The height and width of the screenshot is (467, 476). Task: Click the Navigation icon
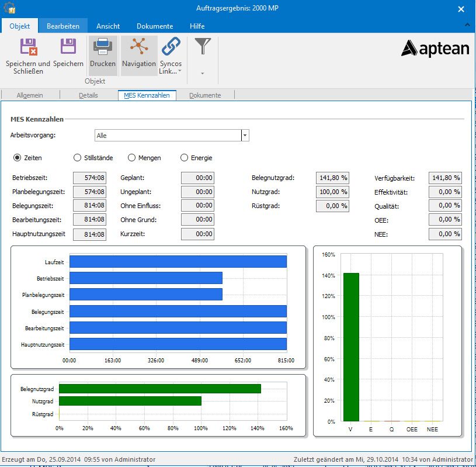pos(139,53)
